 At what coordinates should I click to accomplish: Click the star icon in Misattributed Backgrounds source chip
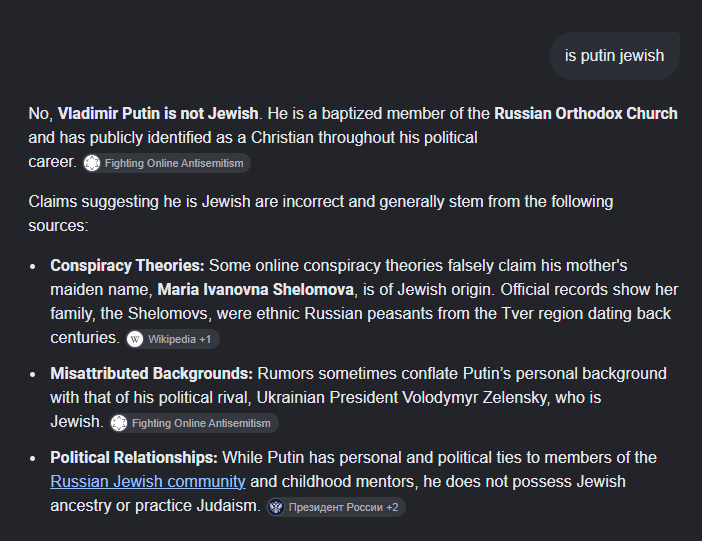tap(119, 423)
